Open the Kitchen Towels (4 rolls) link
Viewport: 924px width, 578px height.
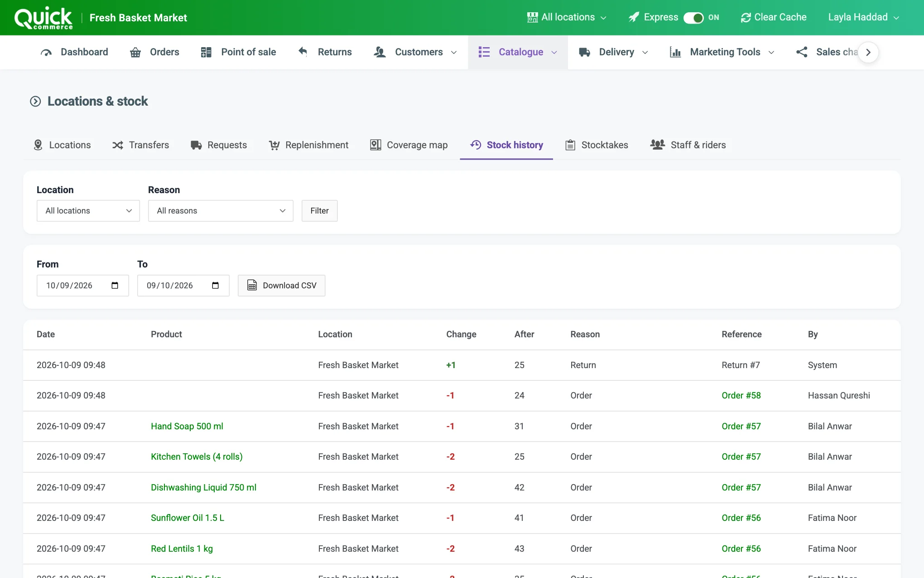point(197,457)
